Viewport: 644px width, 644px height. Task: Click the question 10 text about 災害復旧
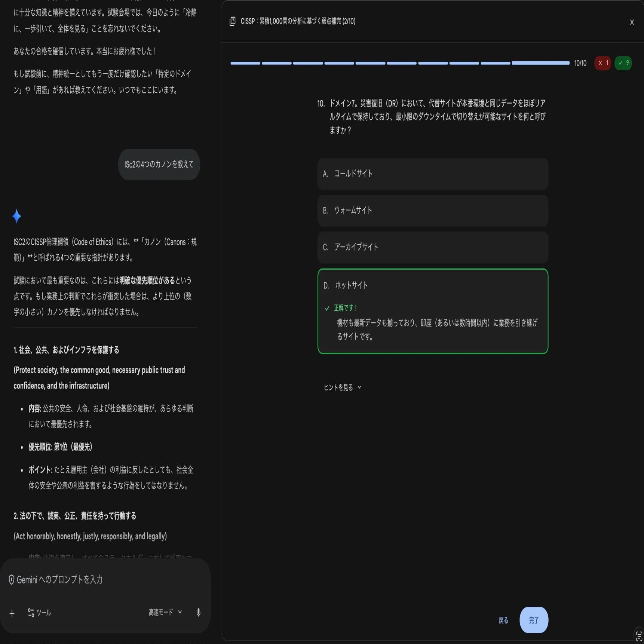(437, 117)
